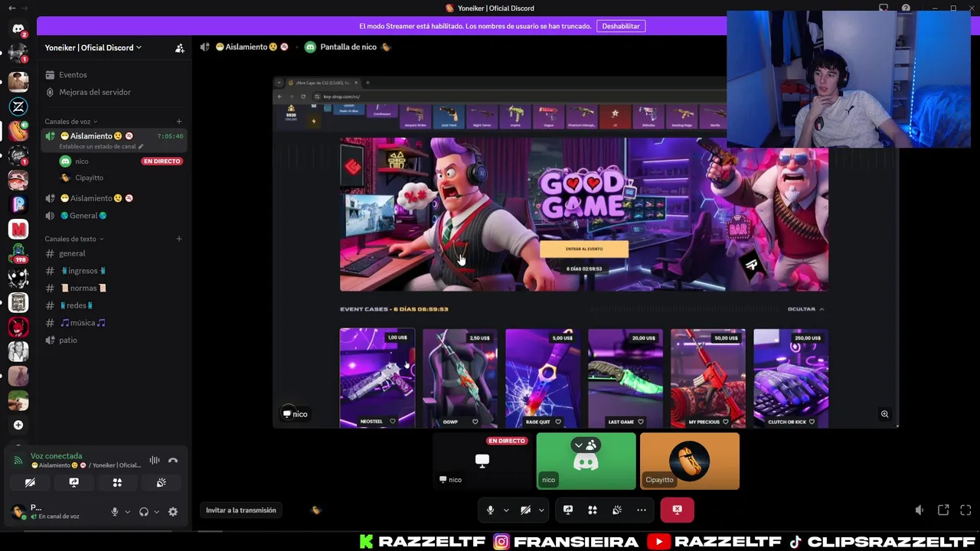This screenshot has height=551, width=980.
Task: Open microphone options arrow in control bar
Action: 505,510
